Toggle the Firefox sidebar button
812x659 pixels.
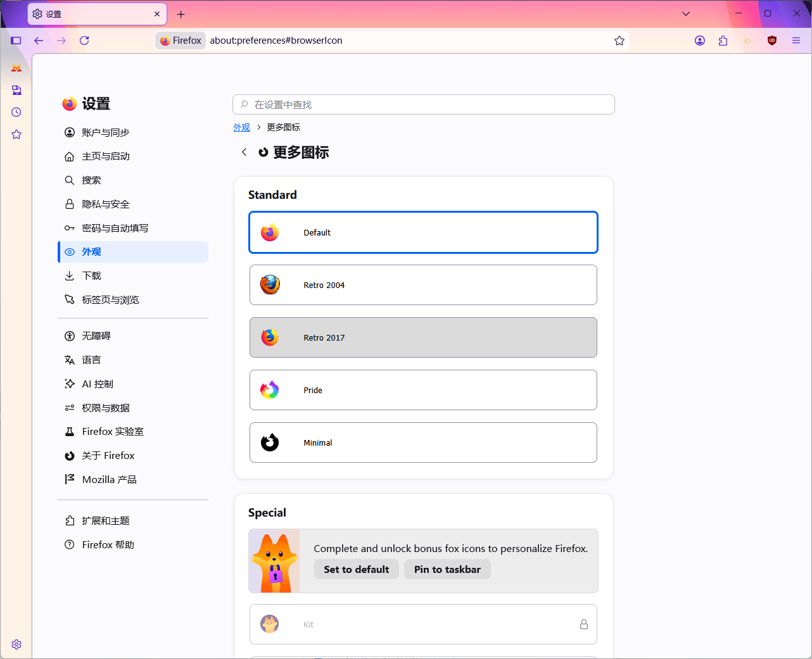[x=16, y=41]
